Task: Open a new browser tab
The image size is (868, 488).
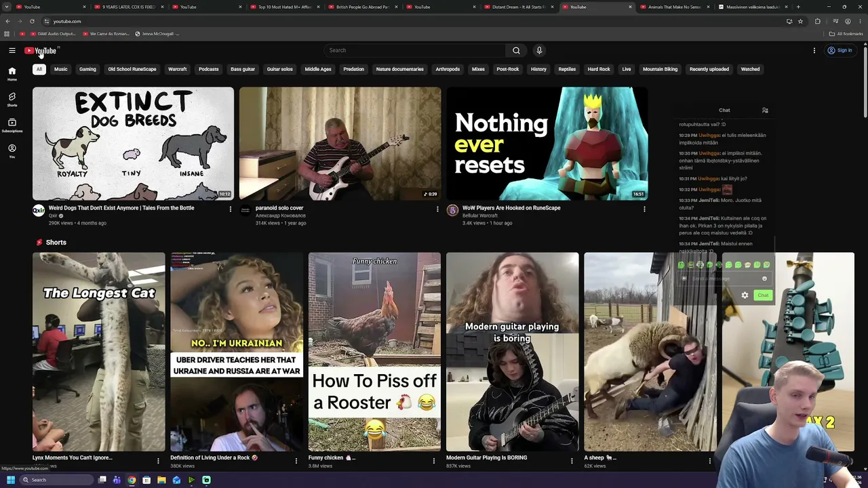Action: pos(798,7)
